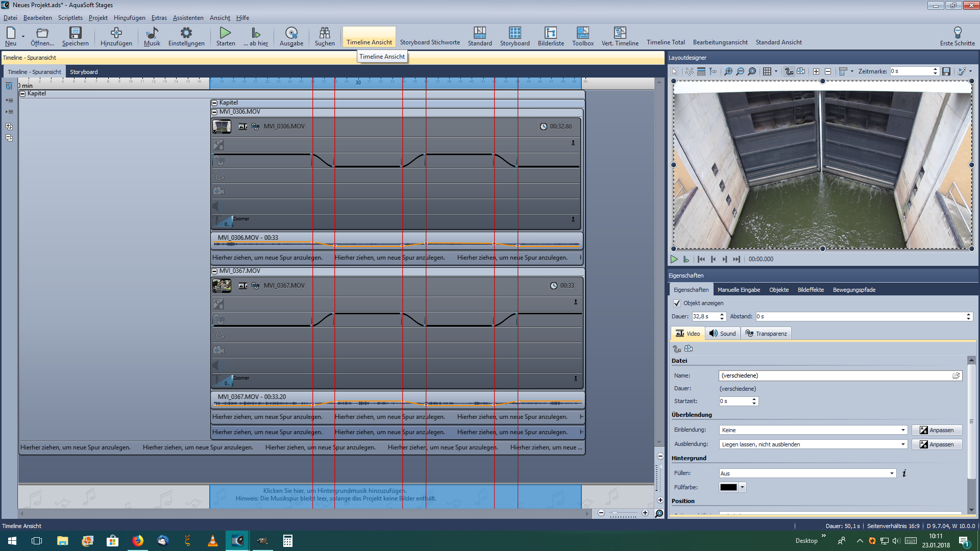Toggle the Objekt anzeigen checkbox
This screenshot has width=980, height=551.
click(677, 303)
